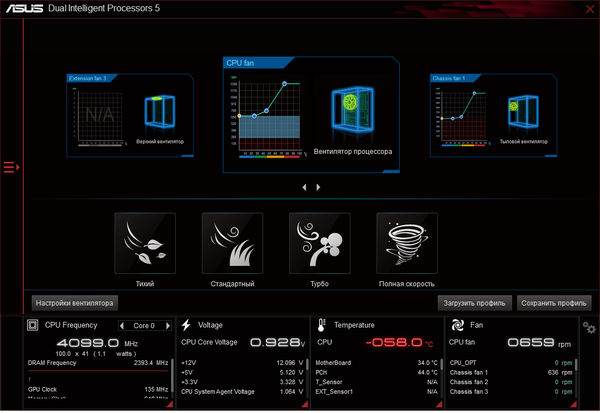
Task: Click Загрузить профиль button
Action: coord(474,303)
